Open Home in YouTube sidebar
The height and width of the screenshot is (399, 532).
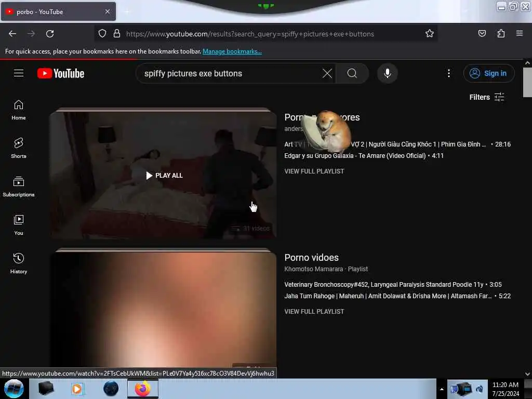click(19, 110)
